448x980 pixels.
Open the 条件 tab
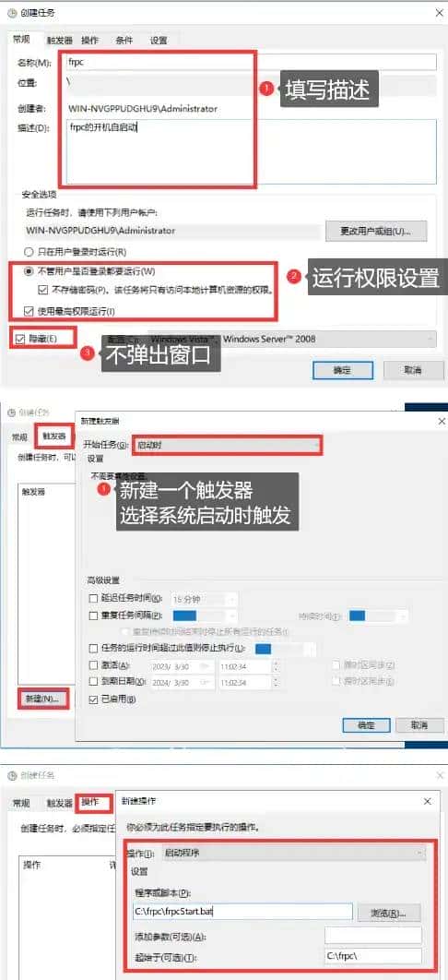click(x=124, y=41)
